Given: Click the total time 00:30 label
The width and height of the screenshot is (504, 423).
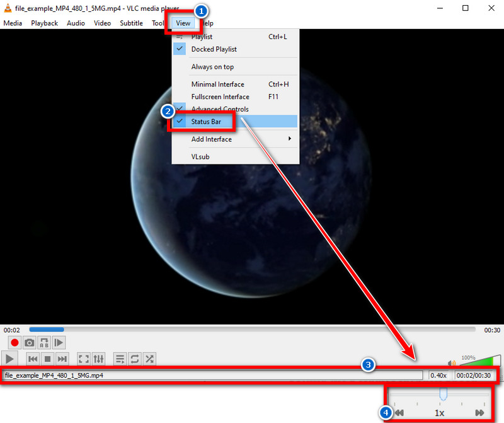Looking at the screenshot, I should [x=492, y=330].
